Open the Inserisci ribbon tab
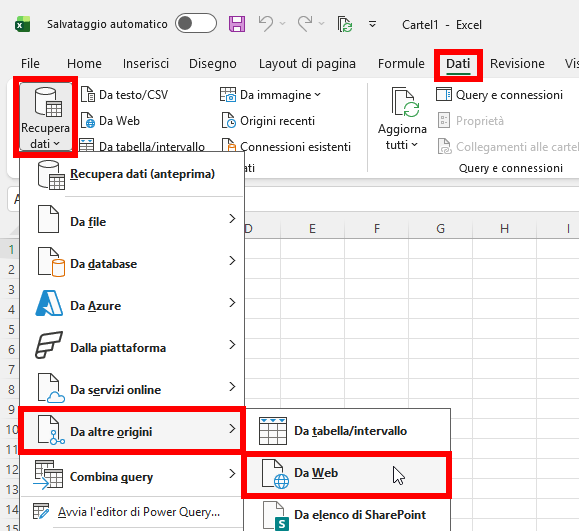The width and height of the screenshot is (579, 531). 146,64
